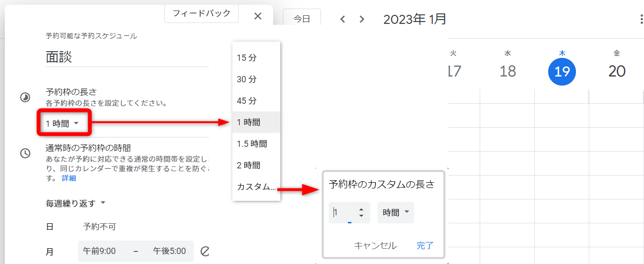Click the stepper arrows on custom length field
644x264 pixels.
(x=361, y=213)
